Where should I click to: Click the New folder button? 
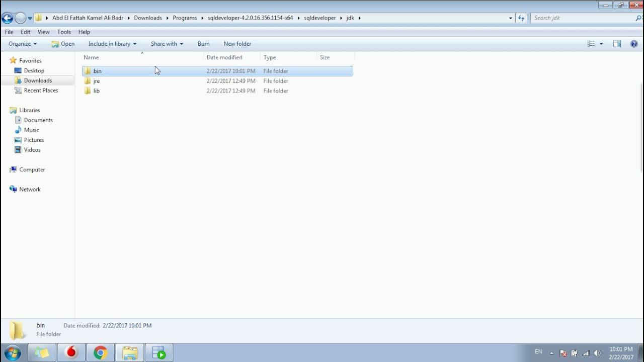pos(237,44)
